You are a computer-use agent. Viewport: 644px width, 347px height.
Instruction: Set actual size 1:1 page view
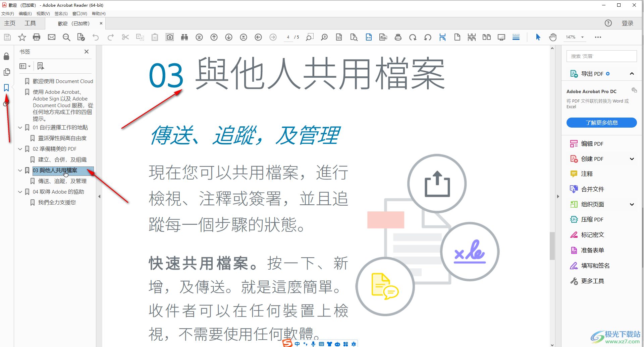pos(339,37)
